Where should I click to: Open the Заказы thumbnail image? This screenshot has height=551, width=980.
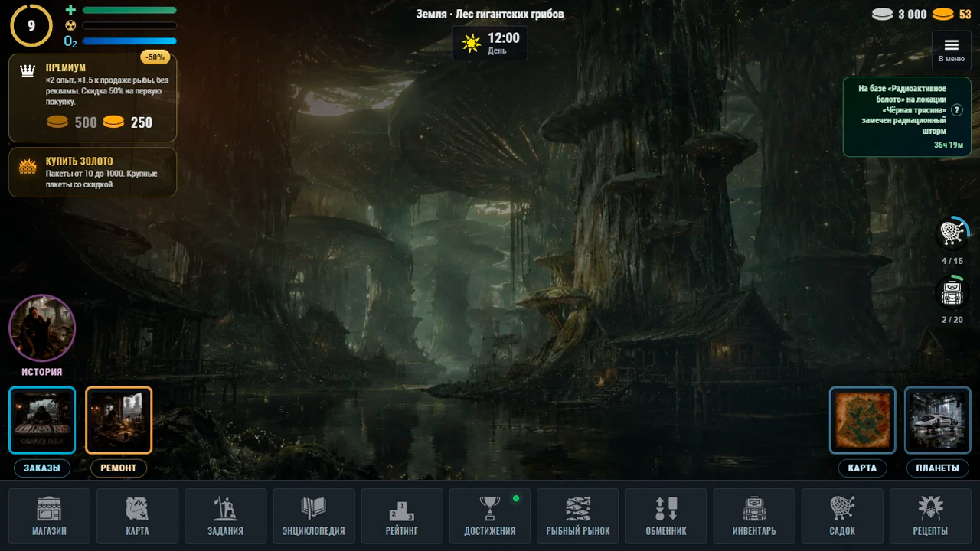pyautogui.click(x=42, y=420)
